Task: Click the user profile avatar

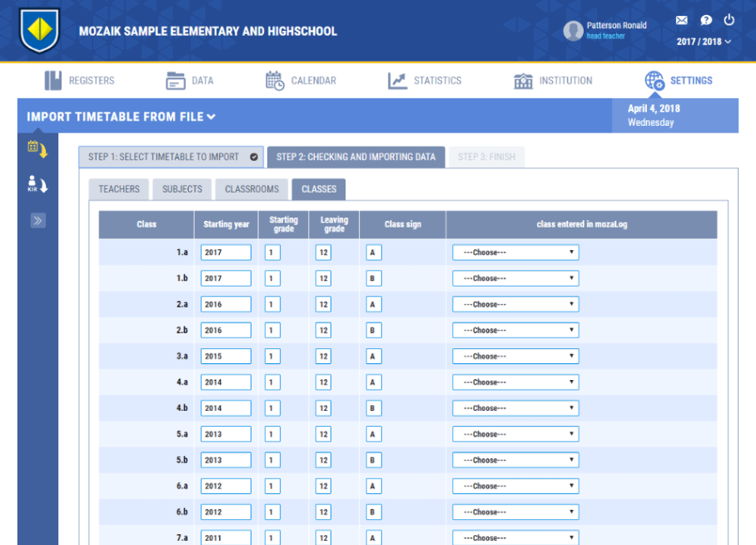Action: pos(573,31)
